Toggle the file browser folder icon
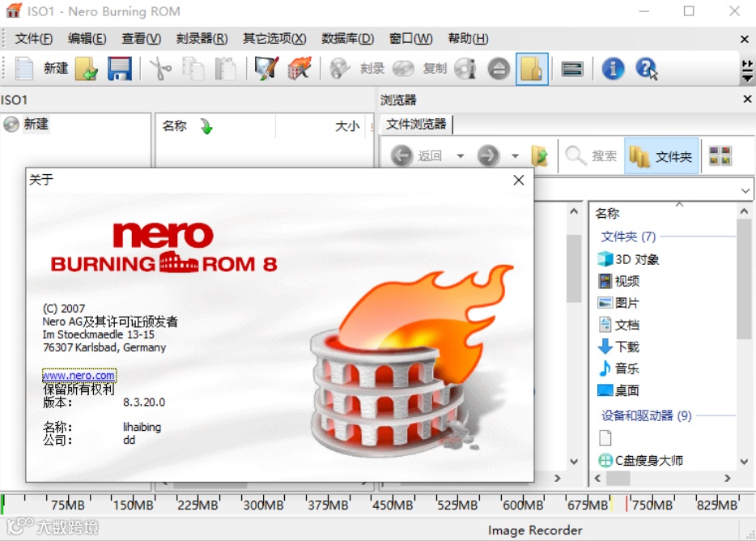Screen dimensions: 756x541 click(532, 69)
